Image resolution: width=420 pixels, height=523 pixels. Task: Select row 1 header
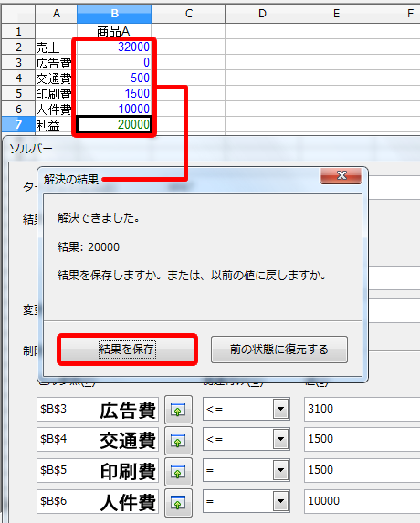click(x=18, y=31)
